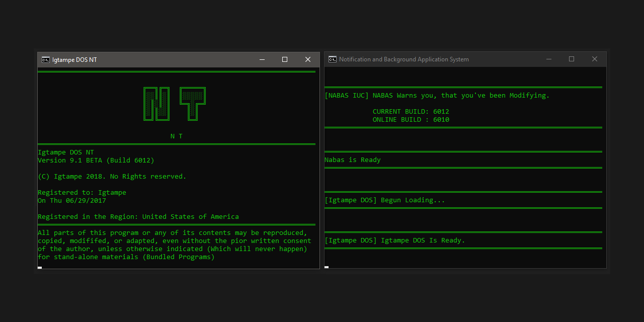
Task: Minimize the Igtampe DOS NT window
Action: point(262,59)
